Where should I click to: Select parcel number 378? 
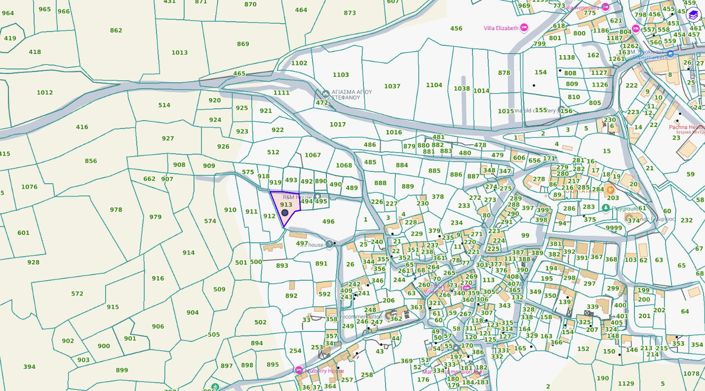[437, 197]
